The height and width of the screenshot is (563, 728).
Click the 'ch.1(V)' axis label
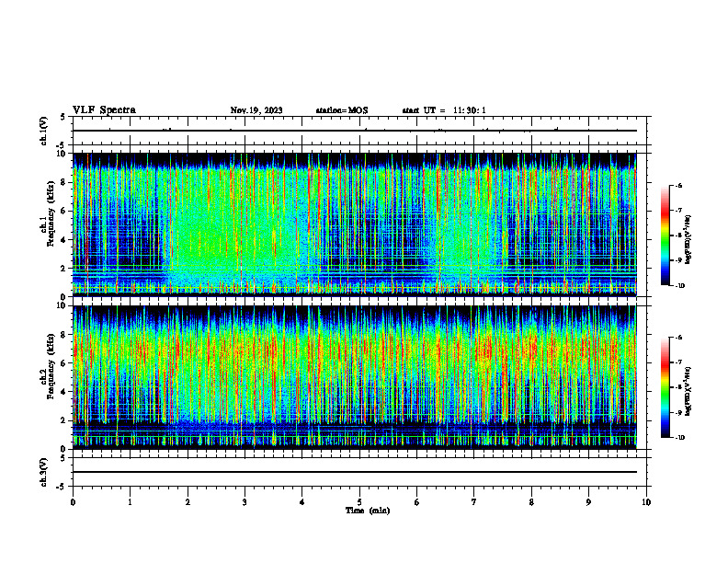[43, 131]
